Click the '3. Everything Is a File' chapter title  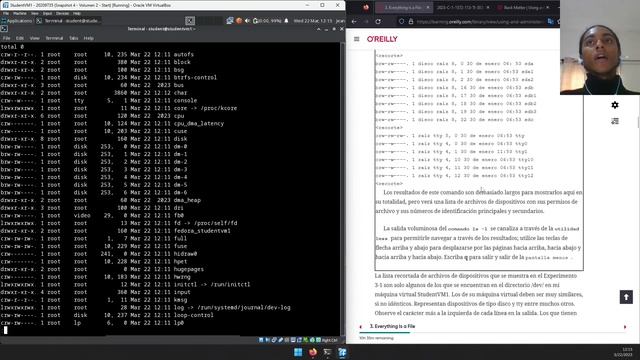[392, 326]
